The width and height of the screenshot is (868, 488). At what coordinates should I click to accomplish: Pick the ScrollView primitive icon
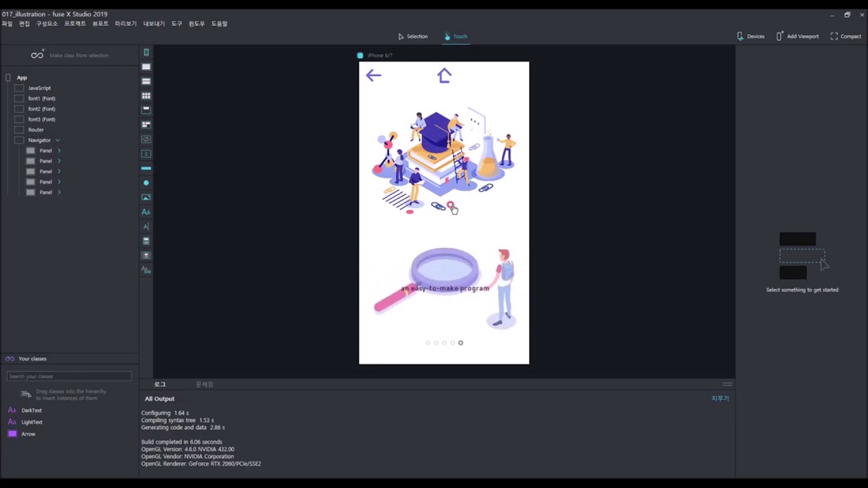146,154
